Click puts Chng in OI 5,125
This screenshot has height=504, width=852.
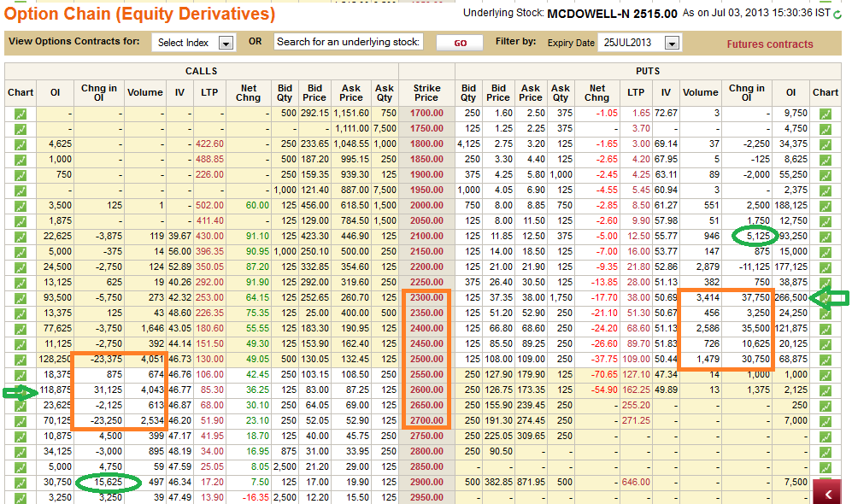click(x=758, y=237)
